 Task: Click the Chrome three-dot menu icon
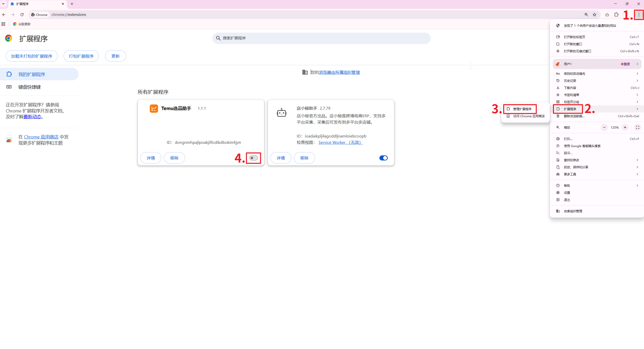(639, 15)
